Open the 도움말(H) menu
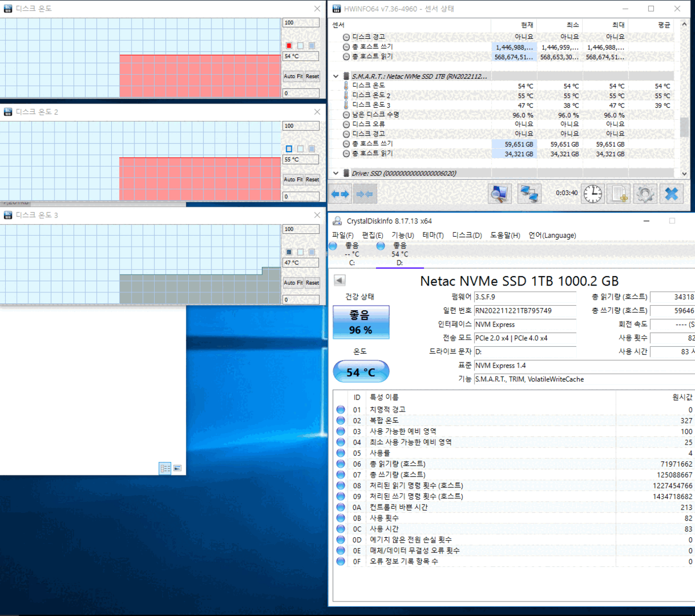 pos(505,236)
